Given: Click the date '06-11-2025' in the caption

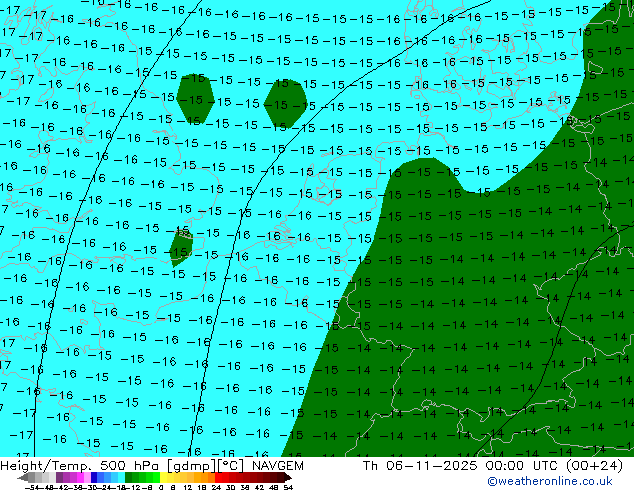Looking at the screenshot, I should click(432, 466).
